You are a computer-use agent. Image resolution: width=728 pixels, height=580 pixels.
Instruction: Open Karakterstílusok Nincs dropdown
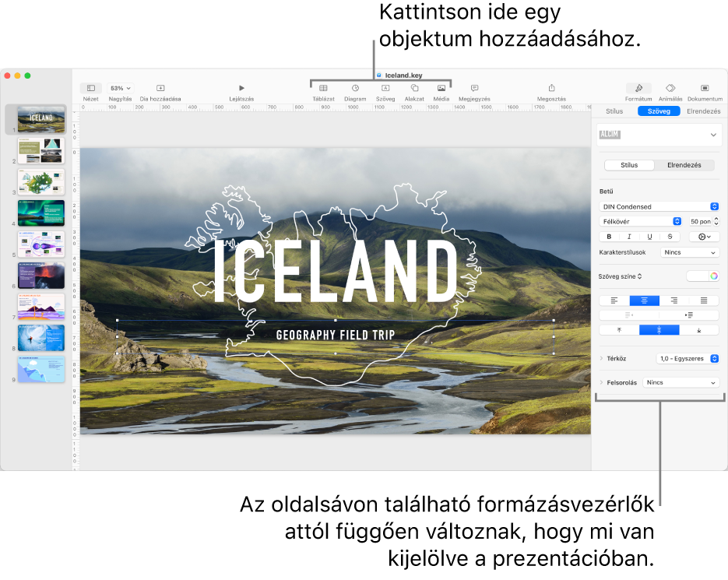click(690, 252)
